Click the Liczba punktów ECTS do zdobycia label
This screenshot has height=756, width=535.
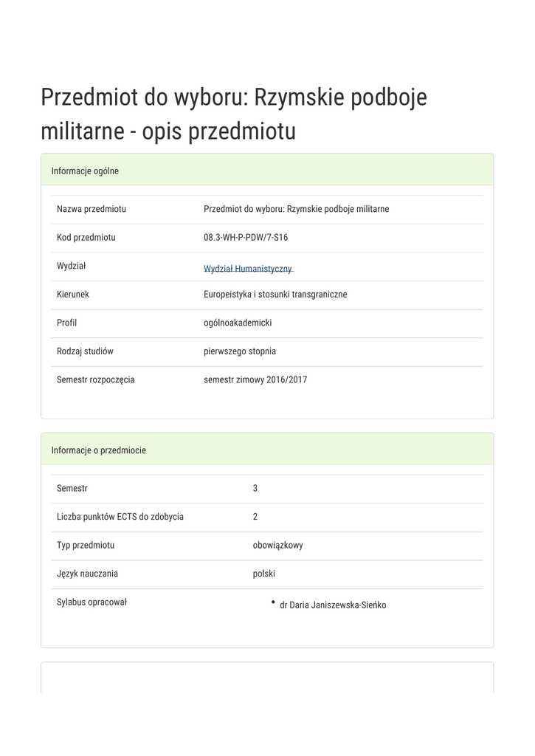pyautogui.click(x=120, y=517)
